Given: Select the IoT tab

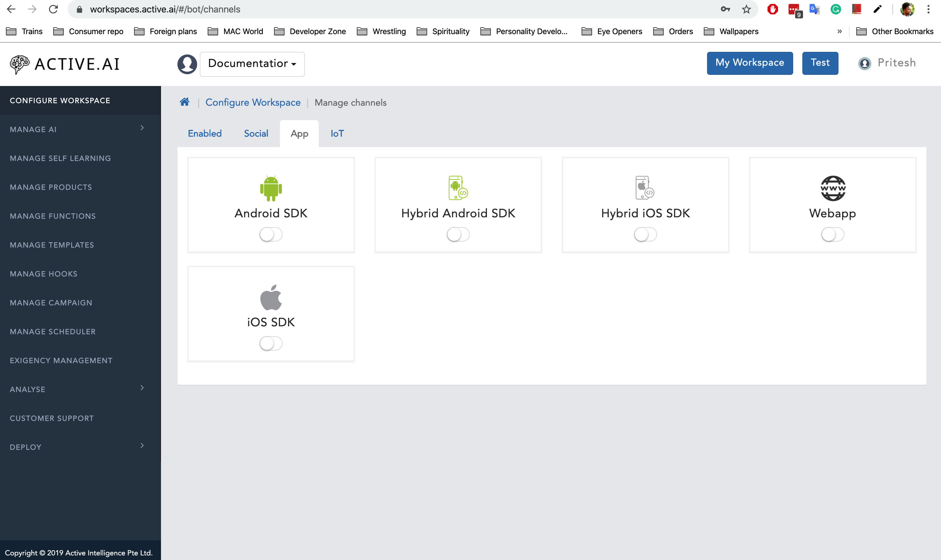Looking at the screenshot, I should [x=337, y=133].
